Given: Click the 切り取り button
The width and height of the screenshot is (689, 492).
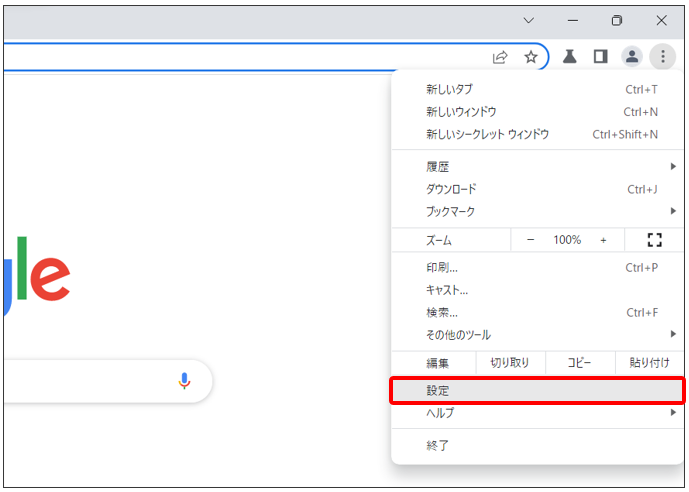Looking at the screenshot, I should coord(510,363).
